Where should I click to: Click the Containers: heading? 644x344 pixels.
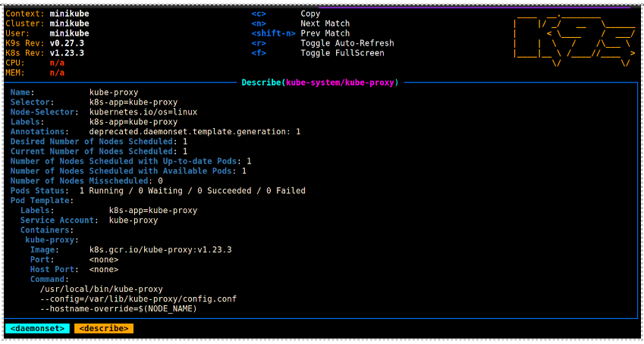[x=47, y=230]
